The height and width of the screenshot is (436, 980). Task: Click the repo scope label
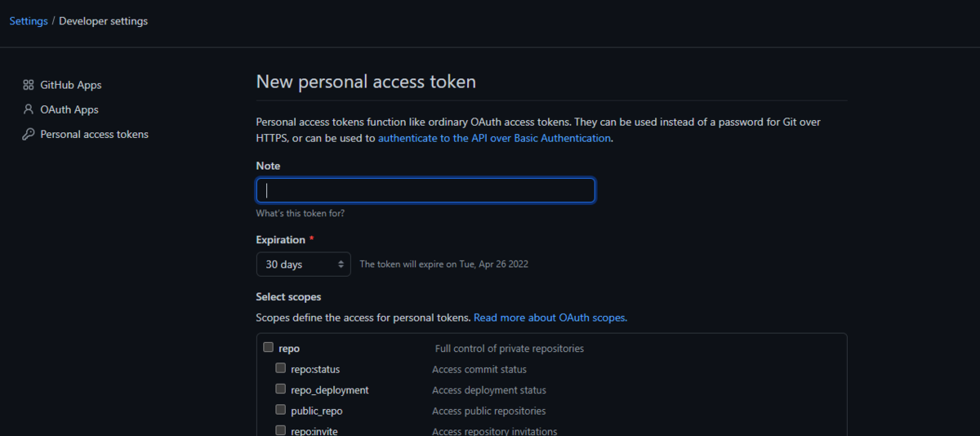point(289,349)
